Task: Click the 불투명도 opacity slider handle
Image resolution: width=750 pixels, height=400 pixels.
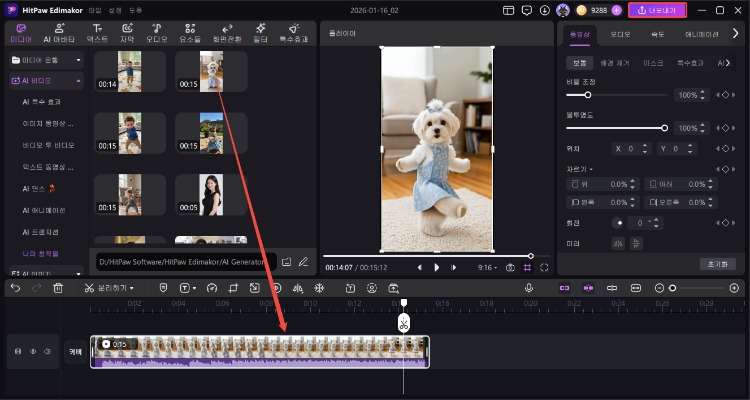Action: coord(665,128)
